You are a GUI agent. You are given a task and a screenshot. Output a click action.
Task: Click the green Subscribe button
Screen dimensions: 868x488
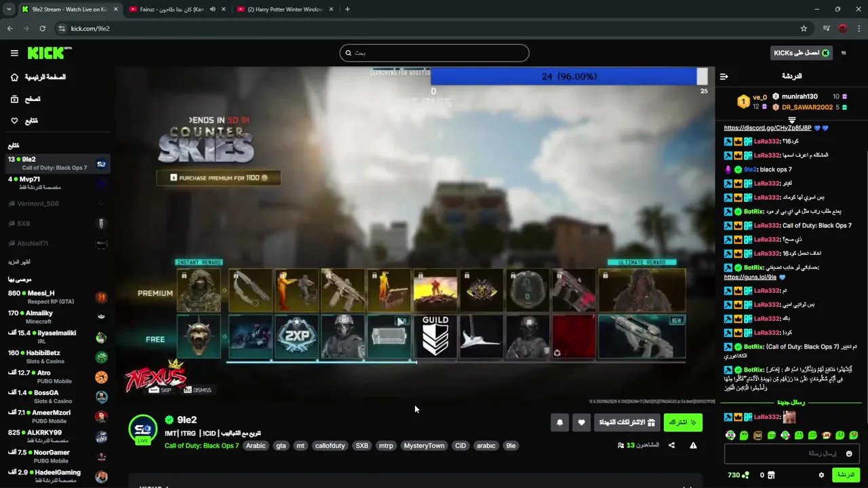click(683, 422)
